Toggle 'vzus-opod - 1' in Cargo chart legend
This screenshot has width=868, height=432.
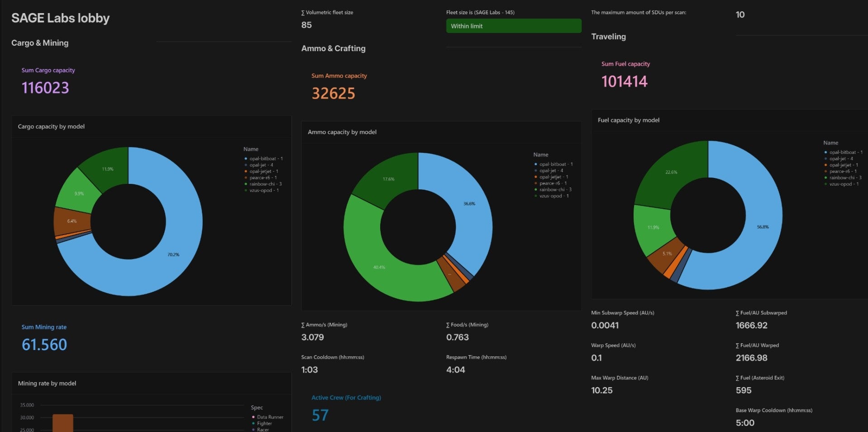(x=262, y=191)
